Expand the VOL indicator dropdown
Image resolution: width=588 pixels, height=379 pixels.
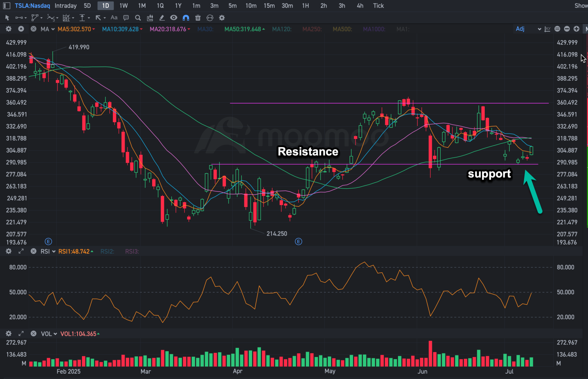tap(49, 334)
